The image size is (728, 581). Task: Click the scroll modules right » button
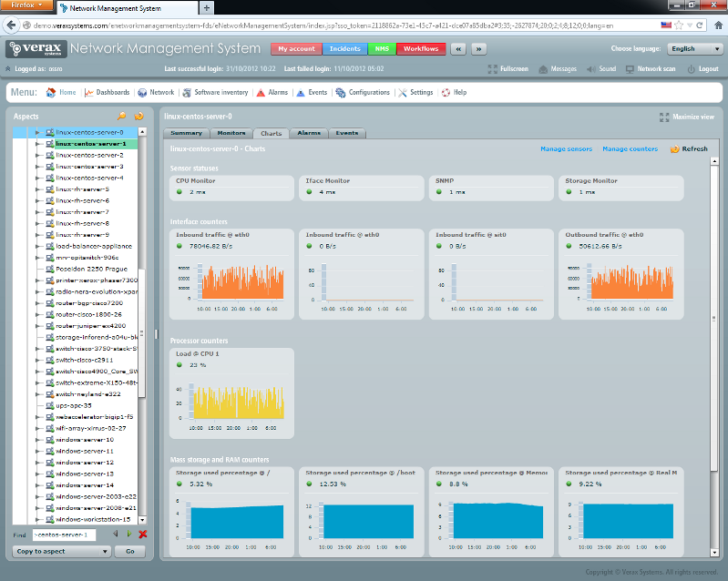click(478, 49)
